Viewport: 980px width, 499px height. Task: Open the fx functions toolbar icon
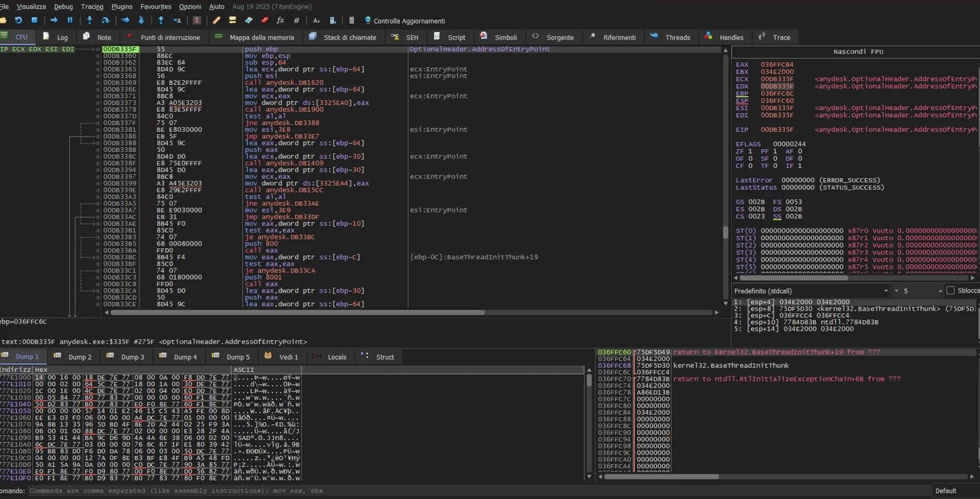281,21
